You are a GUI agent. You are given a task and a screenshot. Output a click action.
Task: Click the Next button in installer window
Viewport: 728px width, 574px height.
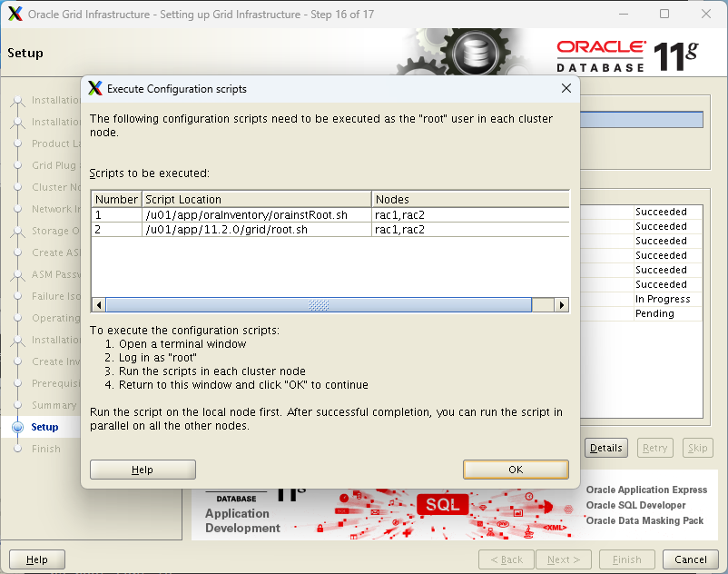coord(564,559)
